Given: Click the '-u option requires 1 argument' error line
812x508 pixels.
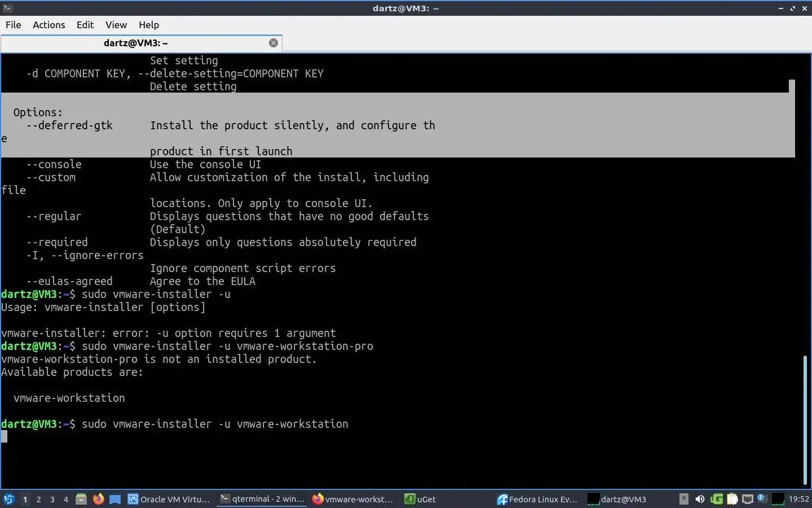Looking at the screenshot, I should [169, 333].
